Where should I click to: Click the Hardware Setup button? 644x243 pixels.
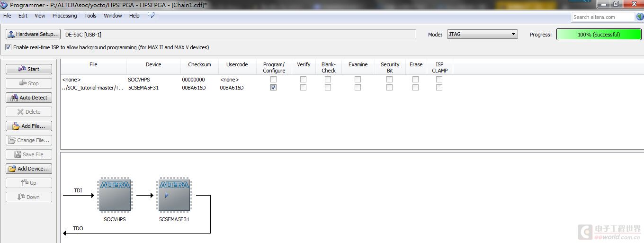(33, 34)
